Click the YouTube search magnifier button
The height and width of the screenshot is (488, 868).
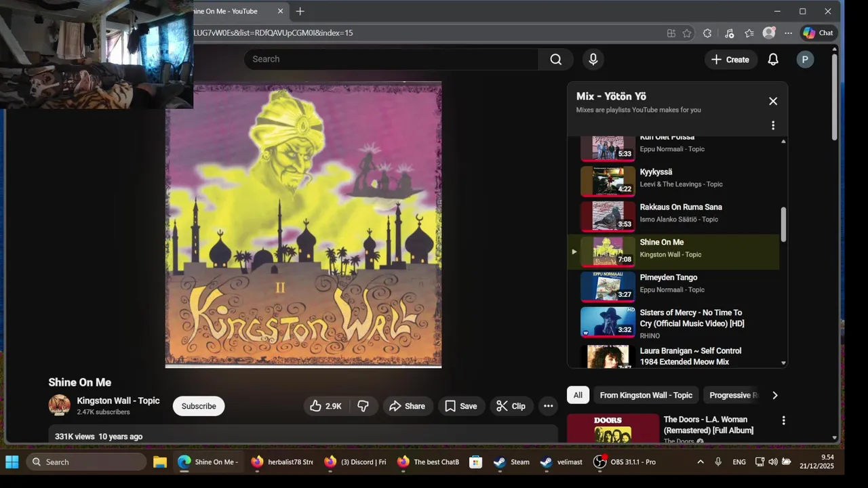coord(556,60)
